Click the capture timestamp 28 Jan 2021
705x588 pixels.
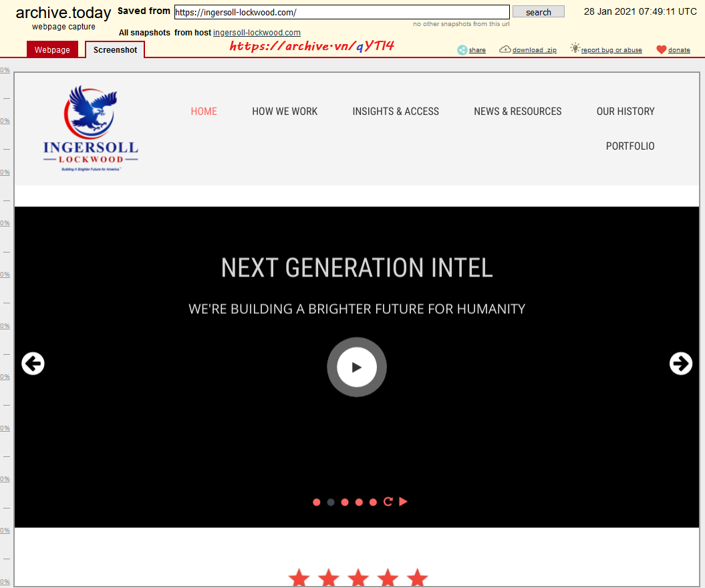tap(640, 11)
